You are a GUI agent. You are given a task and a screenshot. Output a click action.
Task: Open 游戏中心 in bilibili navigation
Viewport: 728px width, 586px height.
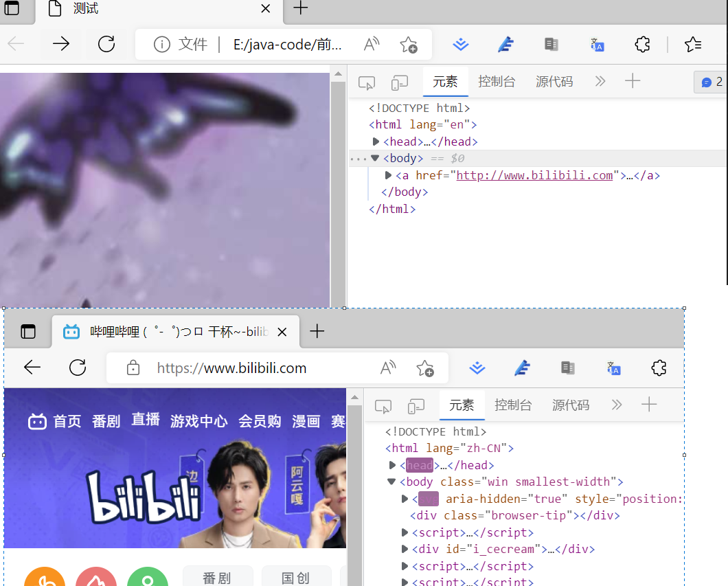point(198,421)
